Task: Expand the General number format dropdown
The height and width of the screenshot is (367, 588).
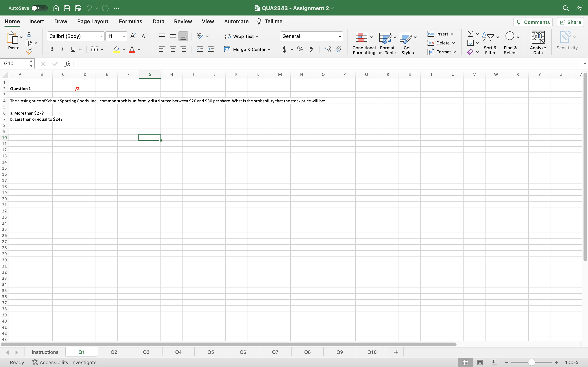Action: click(340, 36)
